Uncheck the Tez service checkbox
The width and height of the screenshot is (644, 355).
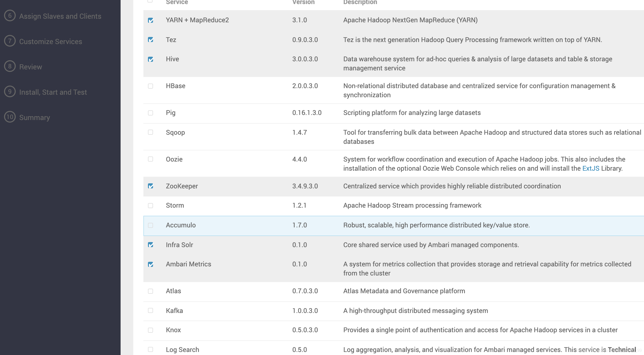[x=150, y=40]
